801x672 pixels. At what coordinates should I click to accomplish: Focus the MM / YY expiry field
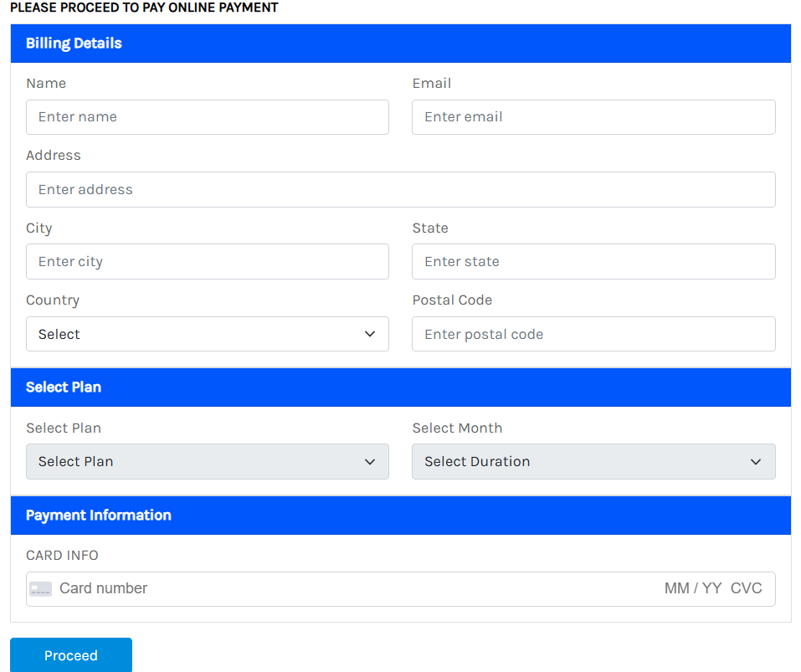692,588
